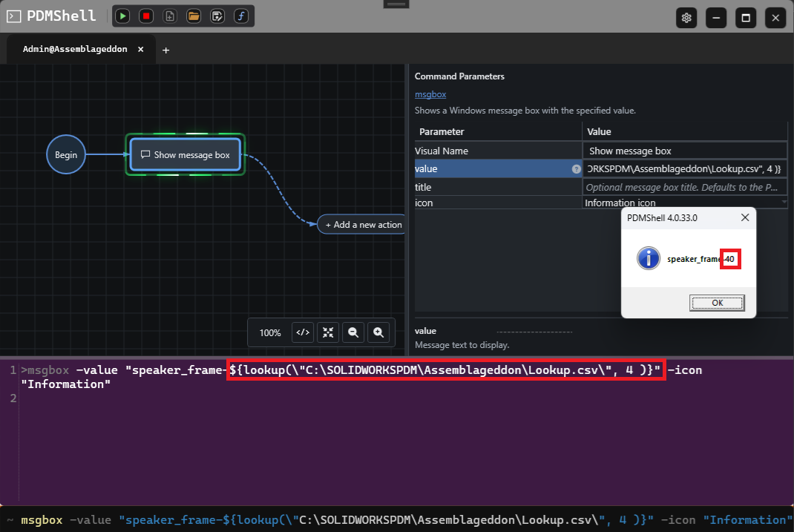The height and width of the screenshot is (532, 794).
Task: Fit the flowchart to view
Action: click(328, 332)
